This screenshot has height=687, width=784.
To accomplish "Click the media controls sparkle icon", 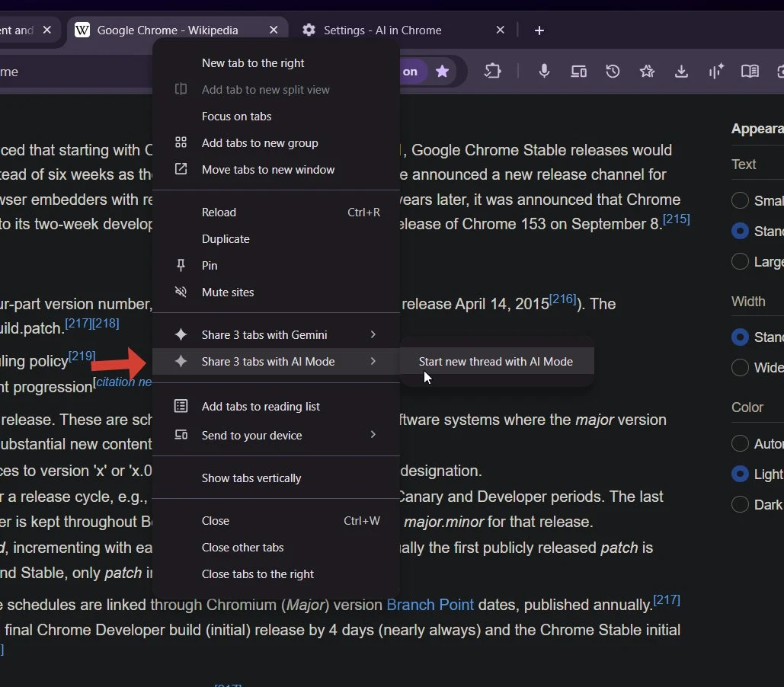I will (716, 72).
